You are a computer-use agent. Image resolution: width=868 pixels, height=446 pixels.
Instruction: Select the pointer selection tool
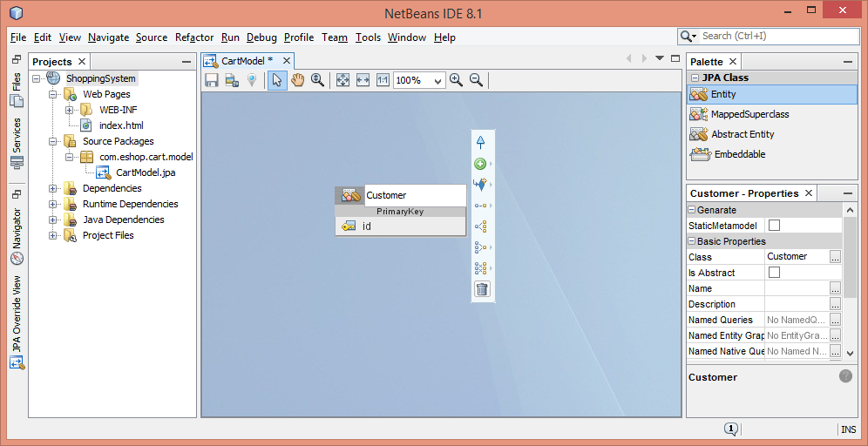coord(276,80)
